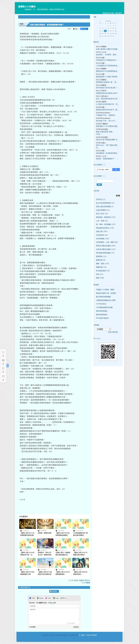Image resolution: width=139 pixels, height=644 pixels.
Task: Click the first share icon beside 分享
Action: coord(74,29)
